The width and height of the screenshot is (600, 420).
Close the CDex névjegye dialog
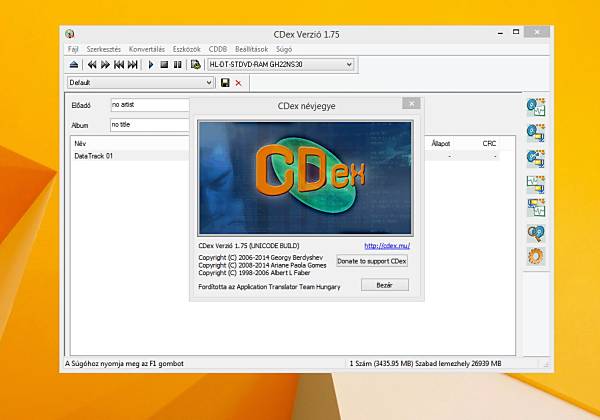[411, 103]
